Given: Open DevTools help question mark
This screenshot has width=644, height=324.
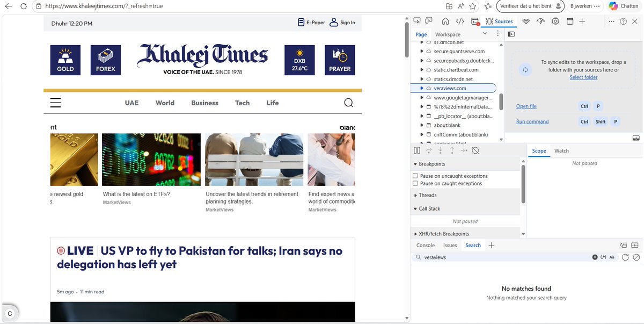Looking at the screenshot, I should pyautogui.click(x=623, y=21).
